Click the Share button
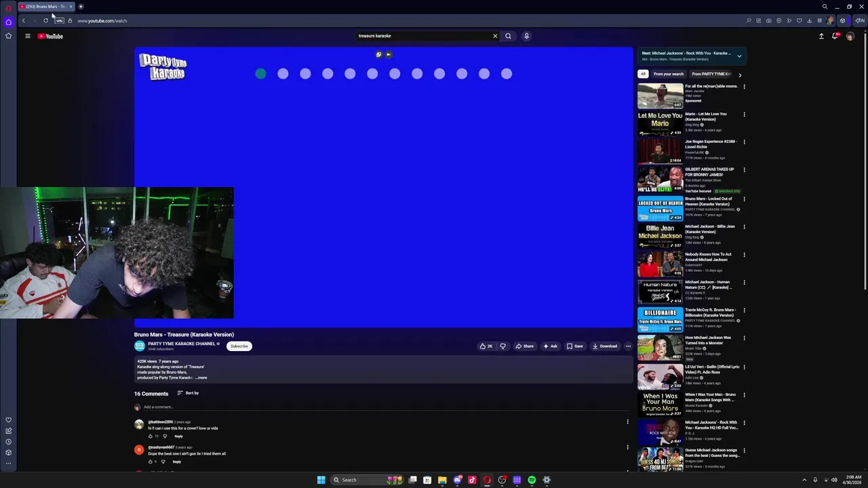 [524, 346]
